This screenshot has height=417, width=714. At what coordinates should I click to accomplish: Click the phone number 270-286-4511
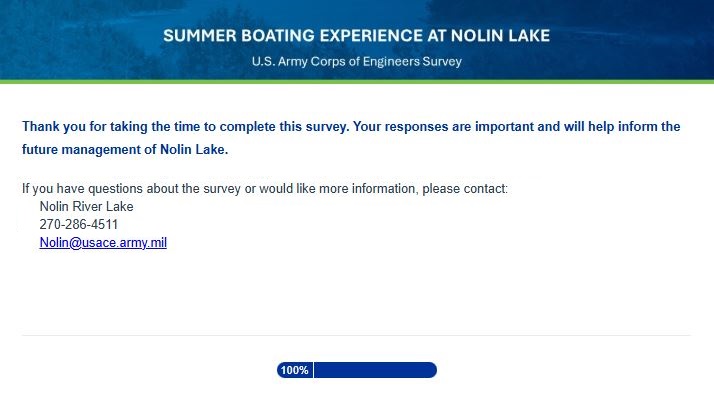click(x=79, y=225)
